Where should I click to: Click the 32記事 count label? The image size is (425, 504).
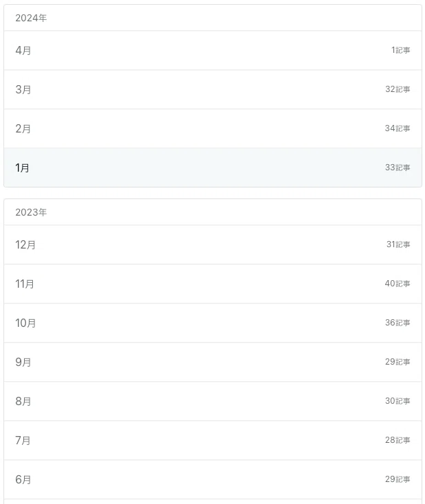click(x=398, y=89)
